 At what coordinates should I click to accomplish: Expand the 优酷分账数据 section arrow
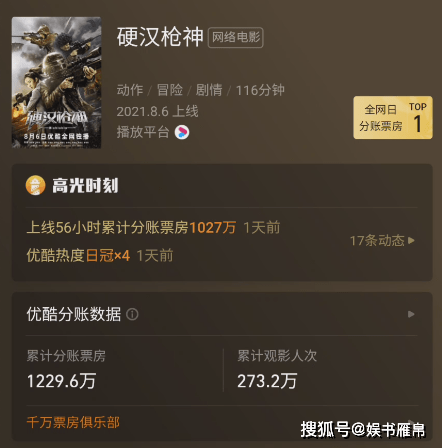(411, 314)
